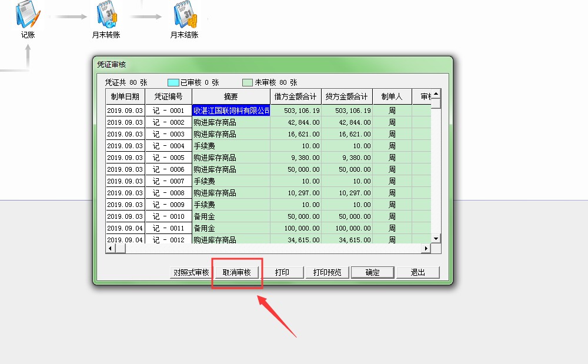
Task: Click the 借方金额合计 column header
Action: 296,96
